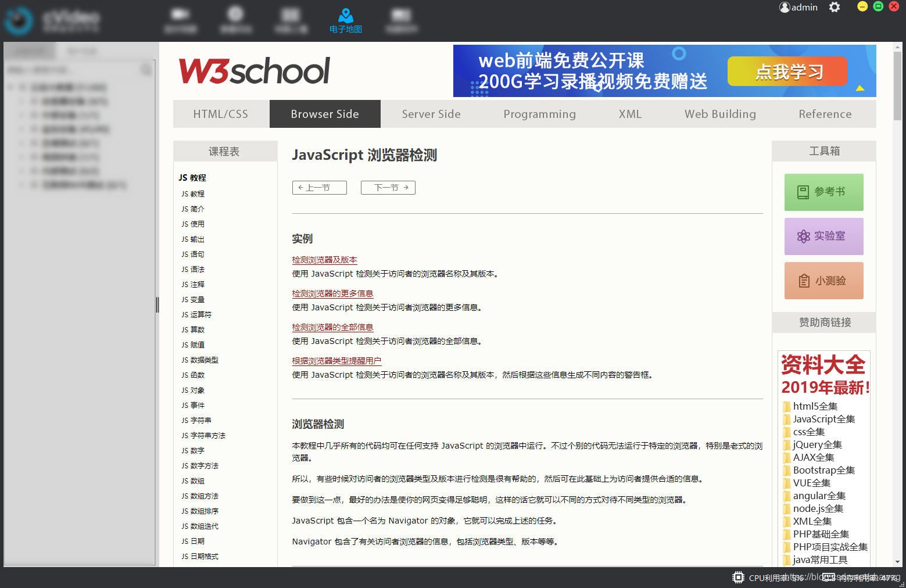Viewport: 906px width, 588px height.
Task: Open JS 函数 in the course list
Action: point(193,375)
